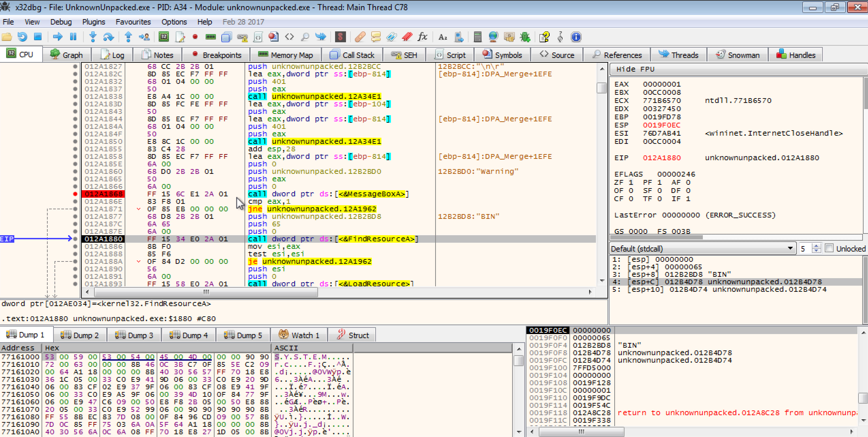Open the About info icon

pyautogui.click(x=576, y=37)
